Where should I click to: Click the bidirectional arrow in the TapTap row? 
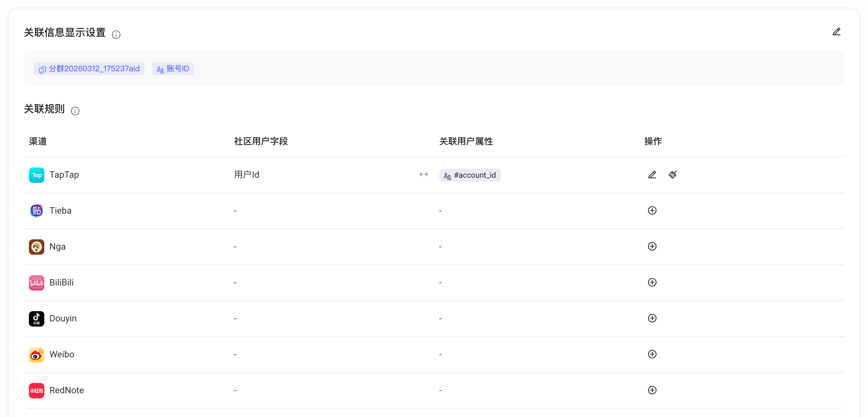pos(423,174)
